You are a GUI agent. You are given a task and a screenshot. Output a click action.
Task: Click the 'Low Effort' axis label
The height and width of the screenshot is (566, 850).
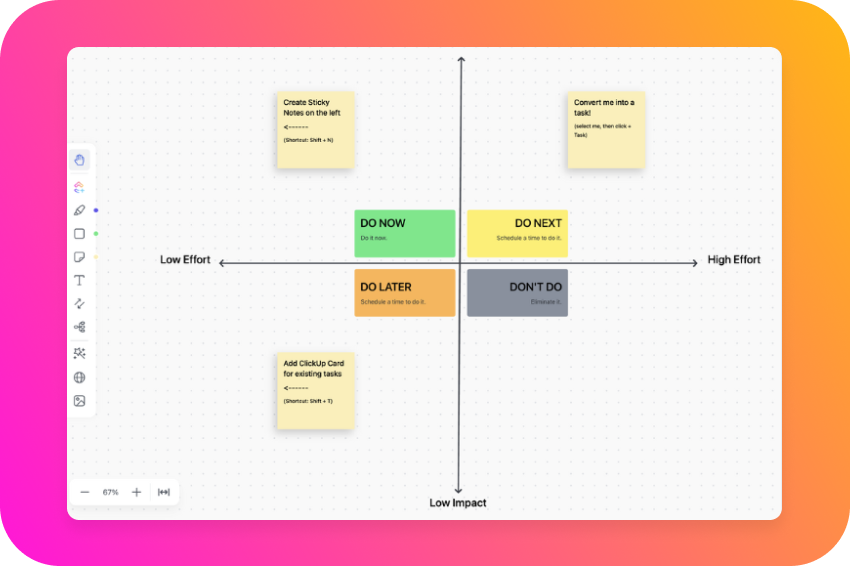pyautogui.click(x=185, y=260)
